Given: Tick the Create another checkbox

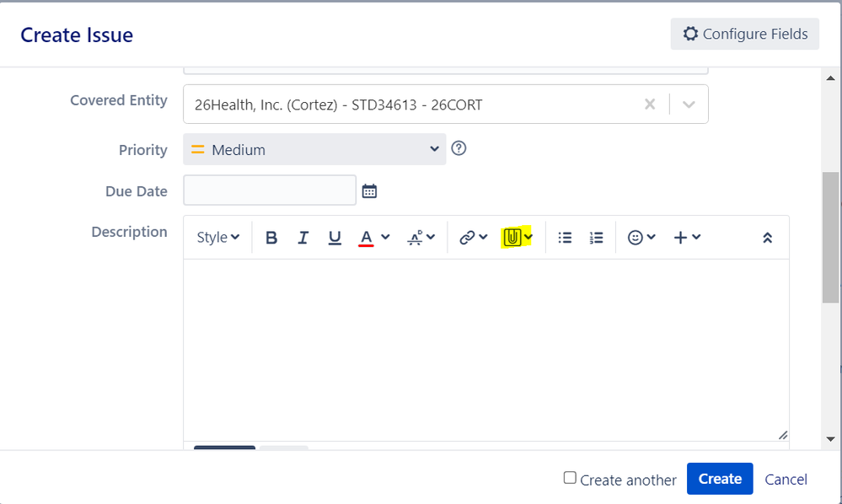Looking at the screenshot, I should pos(570,478).
